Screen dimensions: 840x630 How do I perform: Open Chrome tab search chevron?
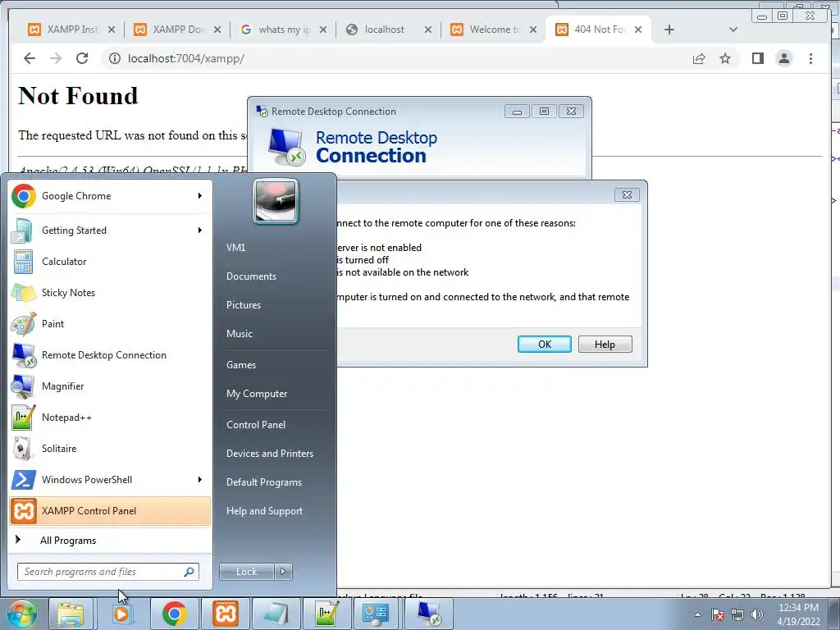click(x=733, y=30)
